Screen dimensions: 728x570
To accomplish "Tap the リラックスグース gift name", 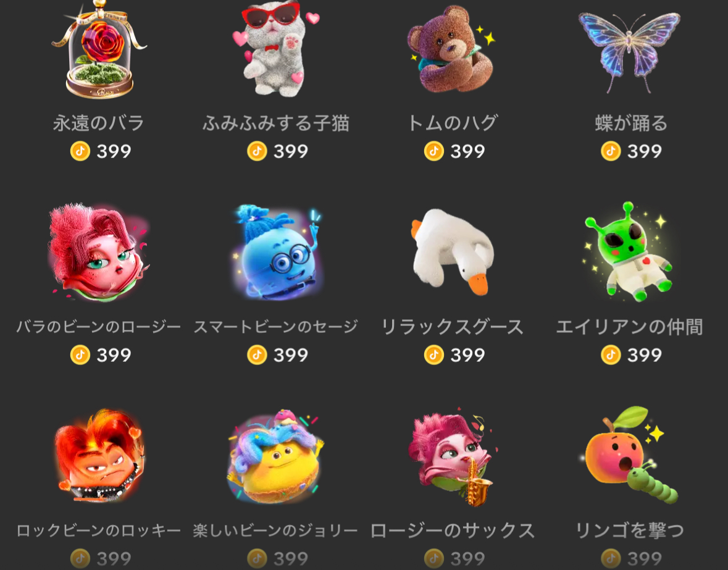I will coord(452,327).
